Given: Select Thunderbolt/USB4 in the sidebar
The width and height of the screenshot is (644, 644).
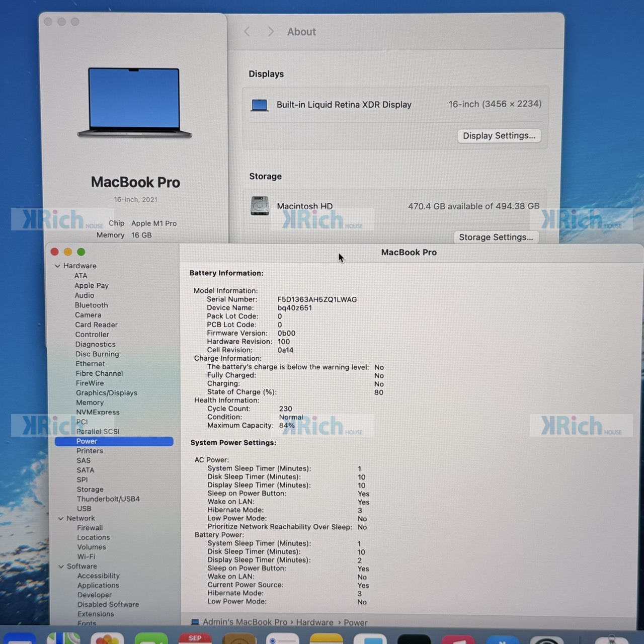Looking at the screenshot, I should (109, 499).
